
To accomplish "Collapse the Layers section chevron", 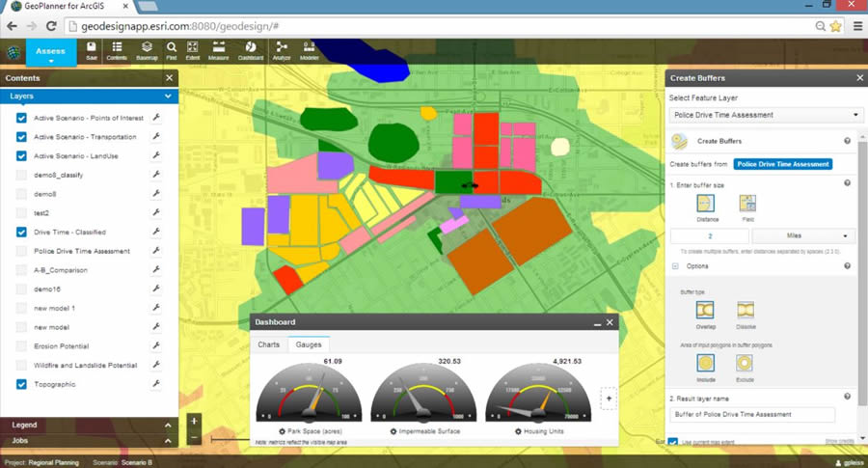I will [168, 96].
